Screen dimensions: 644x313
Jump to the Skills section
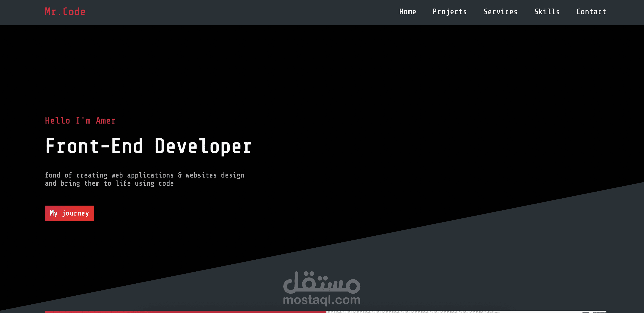coord(547,12)
